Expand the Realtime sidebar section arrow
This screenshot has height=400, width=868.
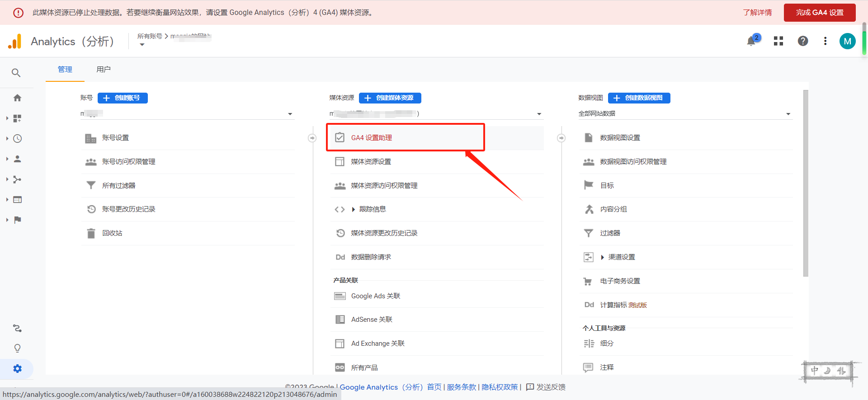(7, 139)
